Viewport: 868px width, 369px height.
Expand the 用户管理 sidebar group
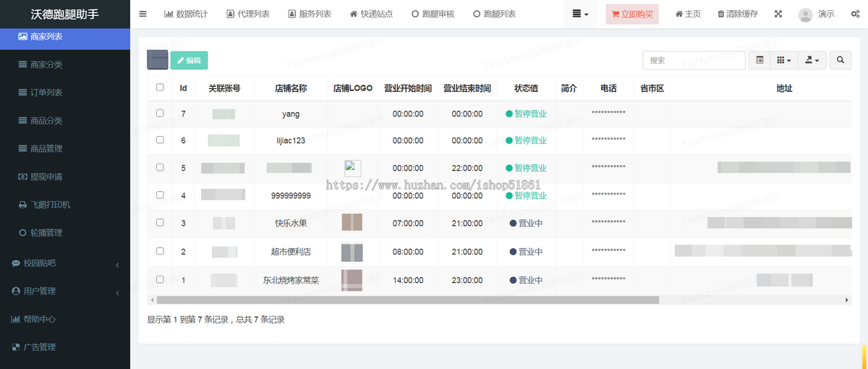point(65,291)
